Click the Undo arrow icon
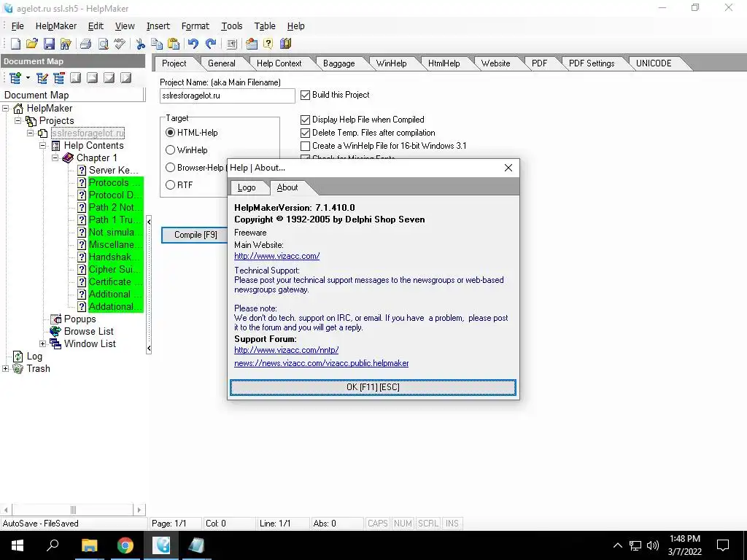 pos(193,44)
